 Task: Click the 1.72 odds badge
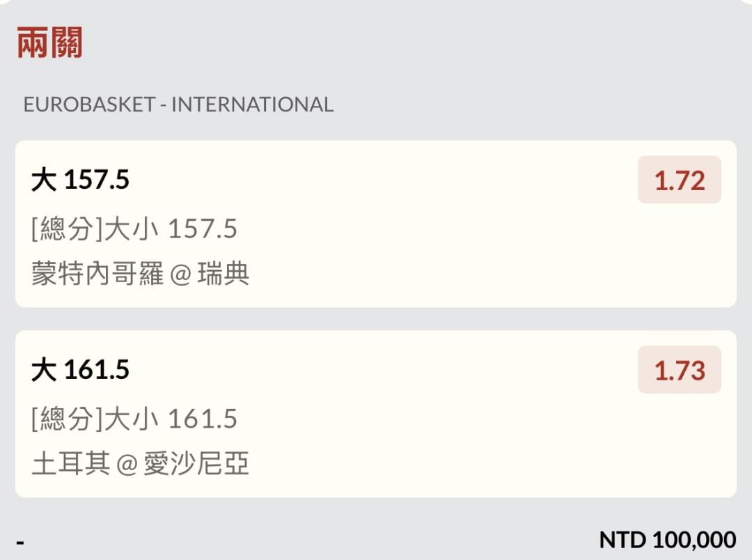[x=679, y=180]
